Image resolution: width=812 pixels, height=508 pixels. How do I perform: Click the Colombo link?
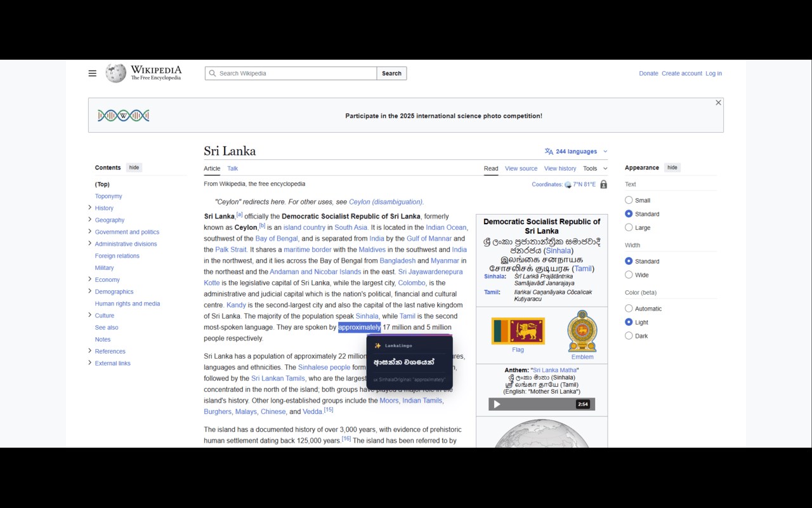pos(412,283)
